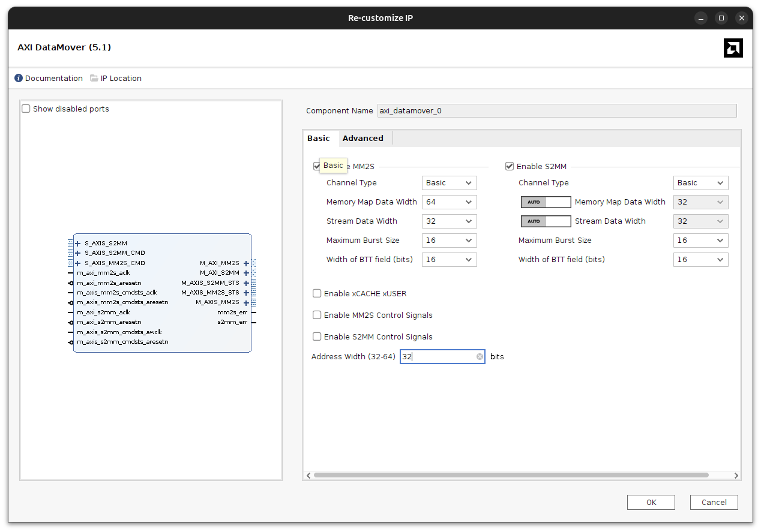Select the Component Name input field

coord(556,110)
